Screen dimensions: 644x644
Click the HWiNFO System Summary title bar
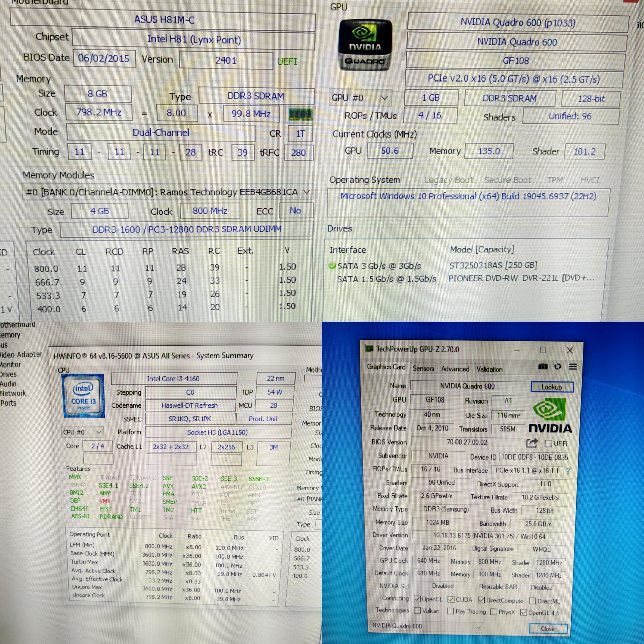184,356
